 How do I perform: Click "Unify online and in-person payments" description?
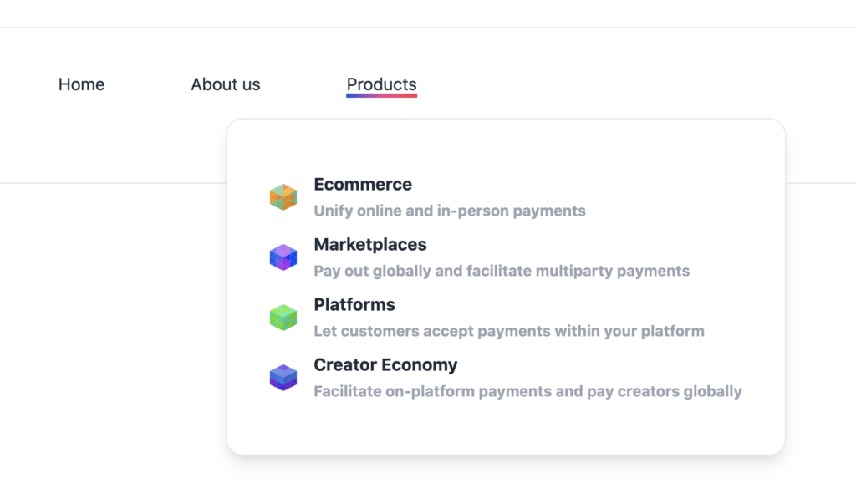[450, 211]
